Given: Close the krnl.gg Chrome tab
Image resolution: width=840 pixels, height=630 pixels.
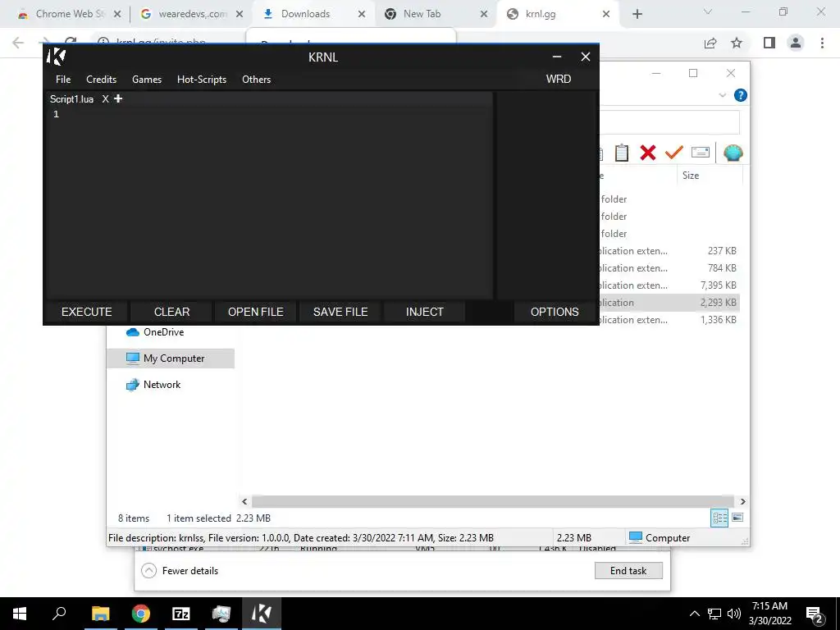Looking at the screenshot, I should [x=606, y=15].
